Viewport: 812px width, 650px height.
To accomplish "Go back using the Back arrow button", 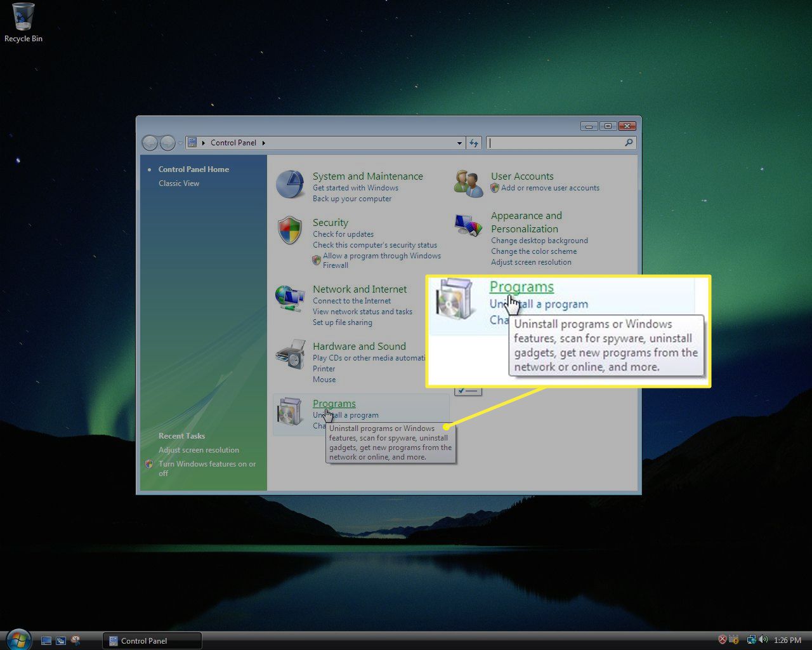I will (x=150, y=143).
